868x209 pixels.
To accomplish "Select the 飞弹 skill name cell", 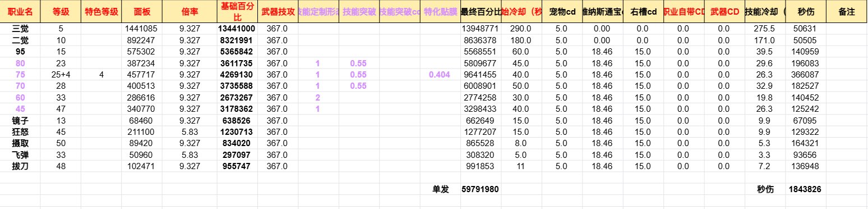I will pyautogui.click(x=20, y=155).
